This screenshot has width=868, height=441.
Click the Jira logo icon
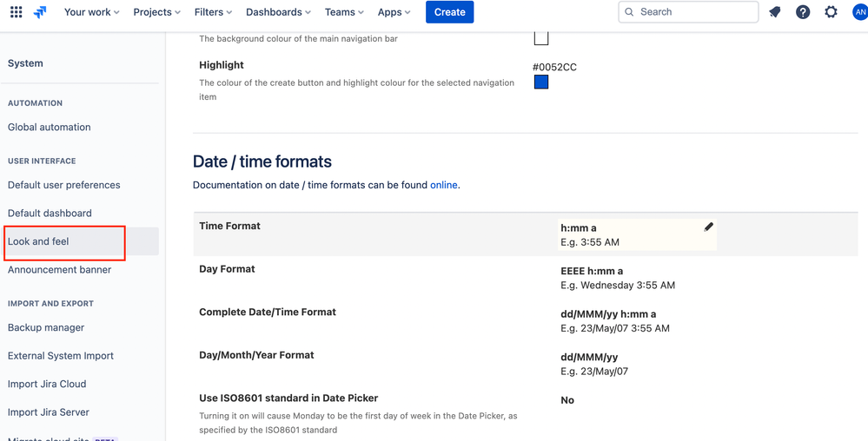click(40, 12)
